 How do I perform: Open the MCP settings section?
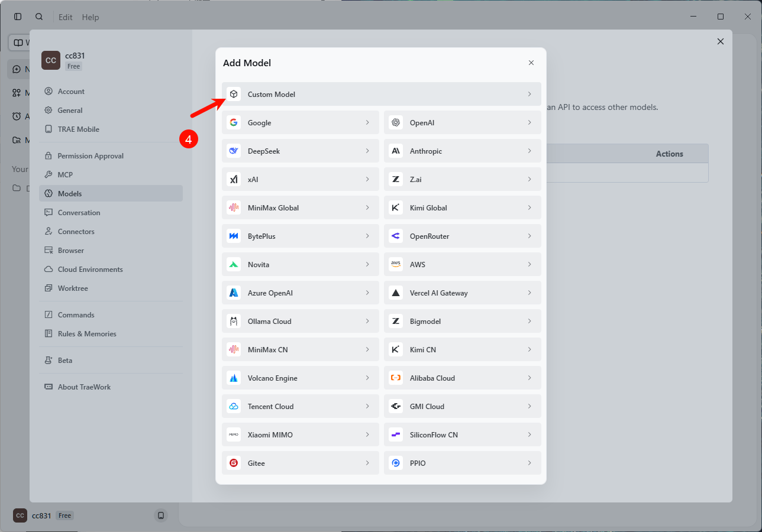click(x=111, y=174)
